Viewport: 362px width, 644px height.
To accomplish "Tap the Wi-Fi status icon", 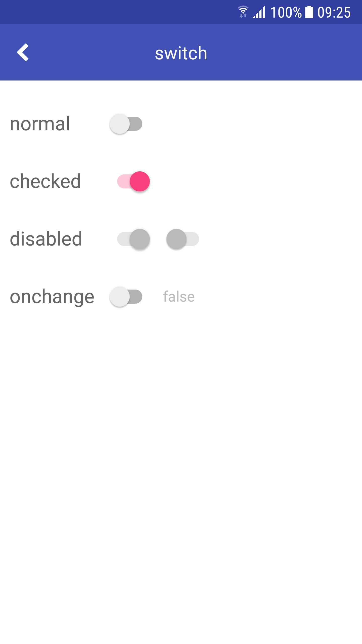I will [243, 12].
